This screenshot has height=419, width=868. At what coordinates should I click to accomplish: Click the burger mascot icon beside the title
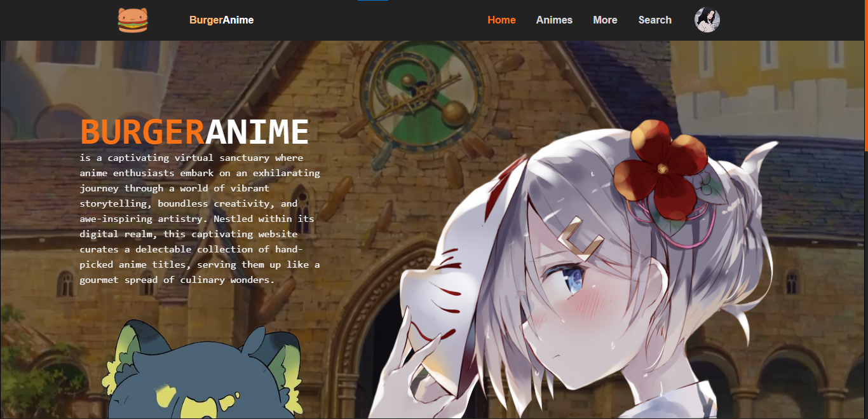[x=133, y=20]
